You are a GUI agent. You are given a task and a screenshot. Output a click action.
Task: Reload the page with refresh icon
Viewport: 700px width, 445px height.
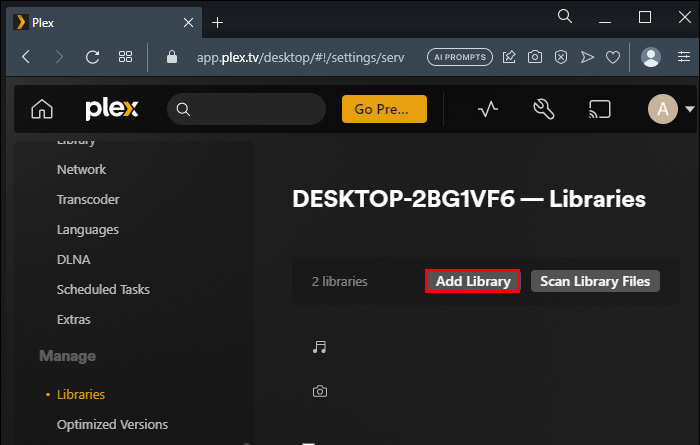(x=92, y=57)
